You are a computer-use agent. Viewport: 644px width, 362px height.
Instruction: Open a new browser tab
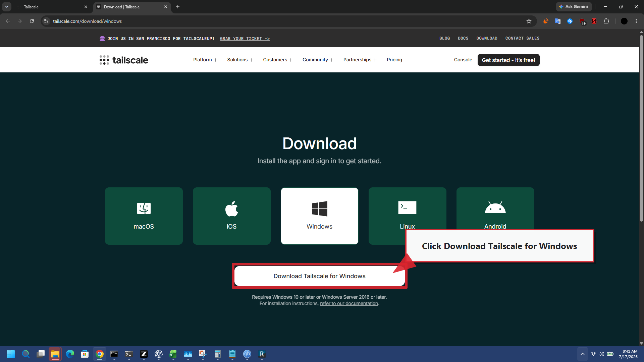pyautogui.click(x=178, y=7)
